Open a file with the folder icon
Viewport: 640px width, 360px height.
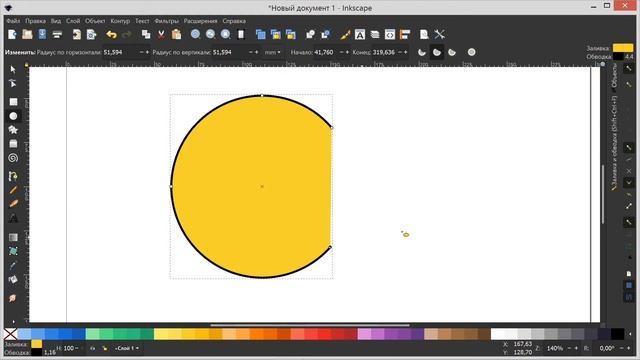click(x=27, y=35)
